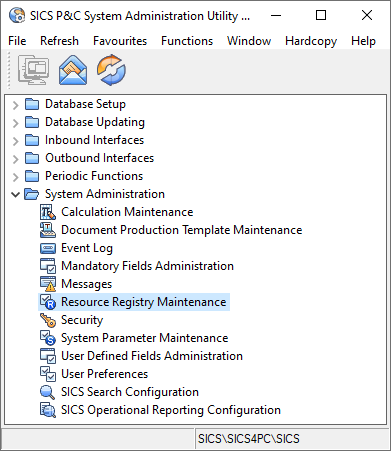Select the Database Setup label
The width and height of the screenshot is (391, 451).
(x=86, y=104)
